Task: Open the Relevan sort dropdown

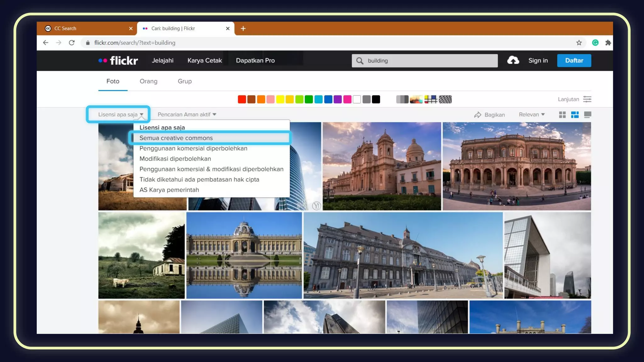Action: 531,114
